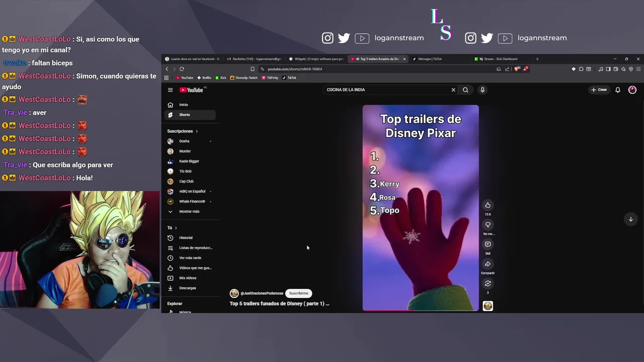Open Ver más tarde list

click(191, 258)
